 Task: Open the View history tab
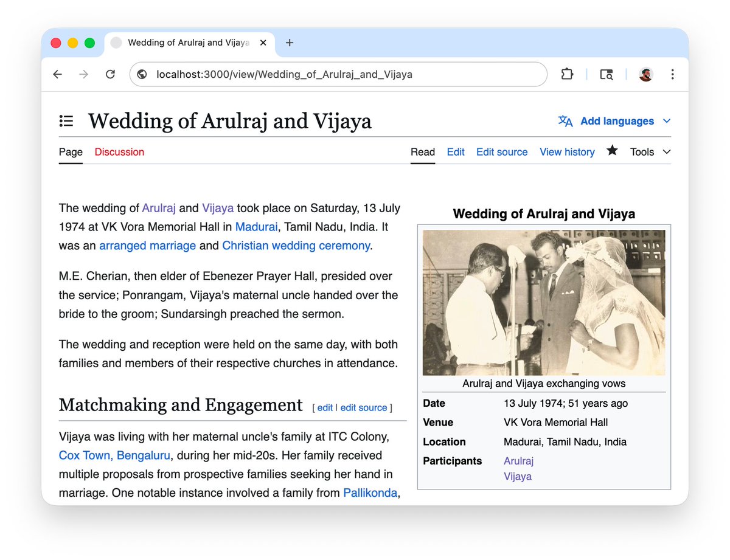(x=567, y=152)
